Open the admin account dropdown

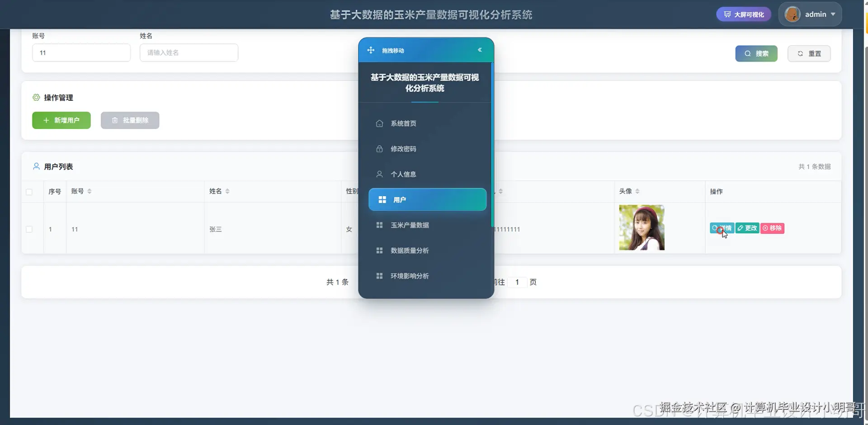[x=819, y=14]
